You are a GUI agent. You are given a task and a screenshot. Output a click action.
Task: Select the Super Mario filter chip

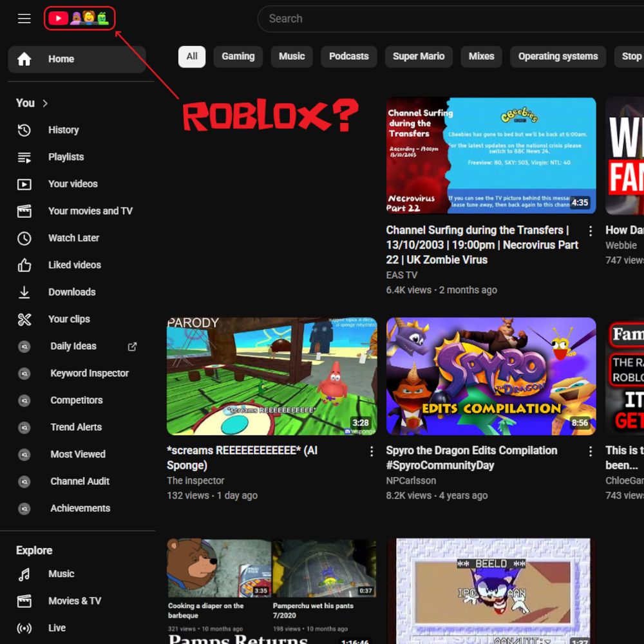419,57
